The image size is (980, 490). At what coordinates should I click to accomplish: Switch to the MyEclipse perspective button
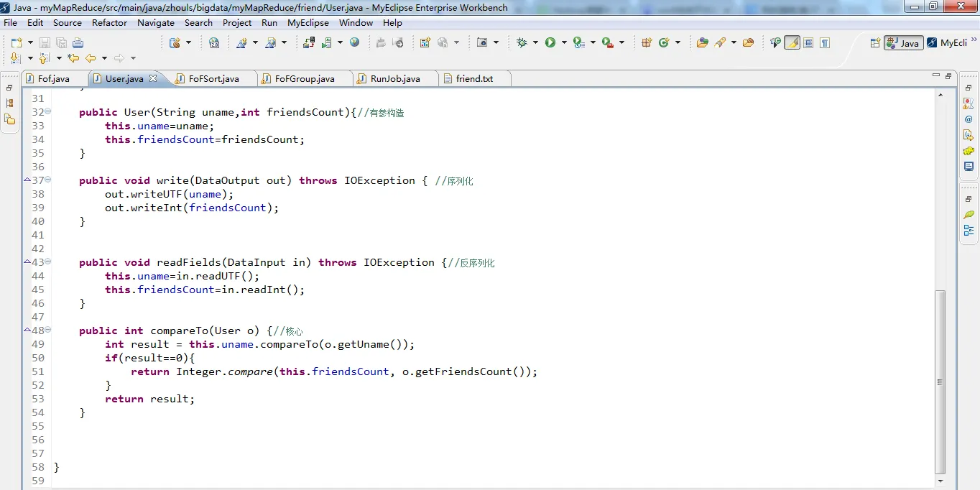point(947,43)
